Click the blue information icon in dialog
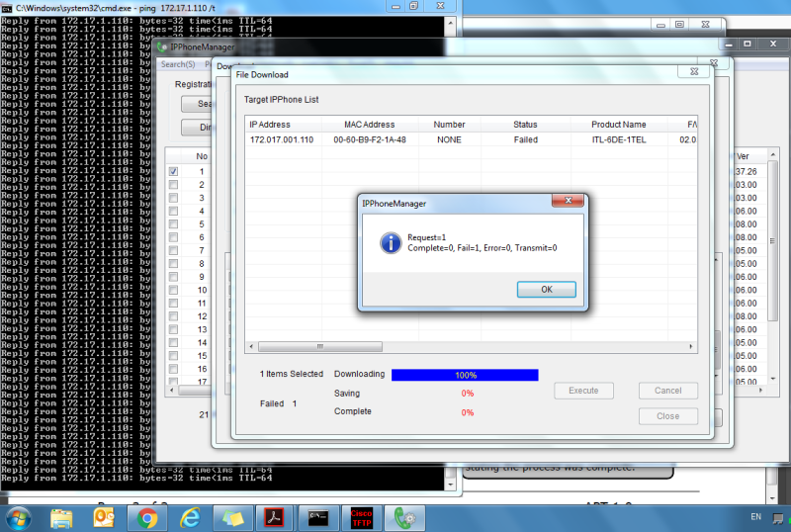Screen dimensions: 791x532 tap(391, 243)
